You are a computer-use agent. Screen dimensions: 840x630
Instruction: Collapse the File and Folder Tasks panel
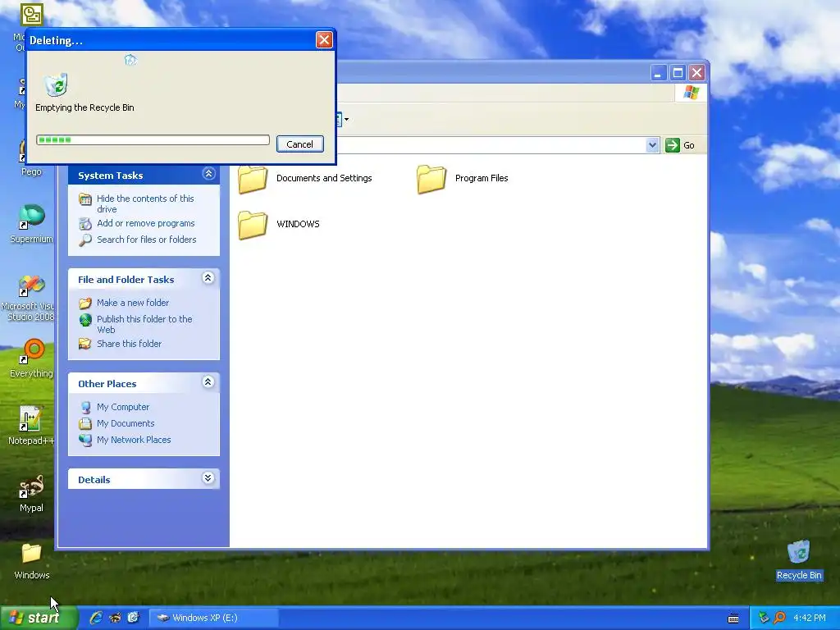coord(208,277)
